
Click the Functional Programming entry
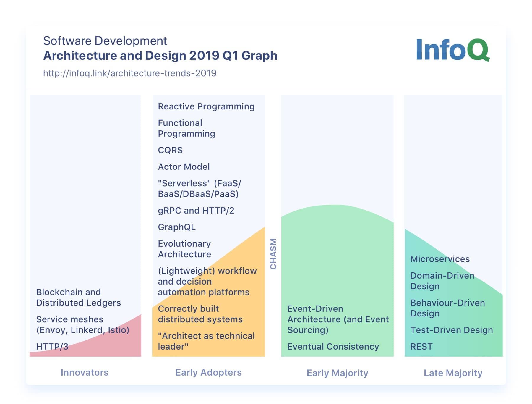click(x=186, y=128)
